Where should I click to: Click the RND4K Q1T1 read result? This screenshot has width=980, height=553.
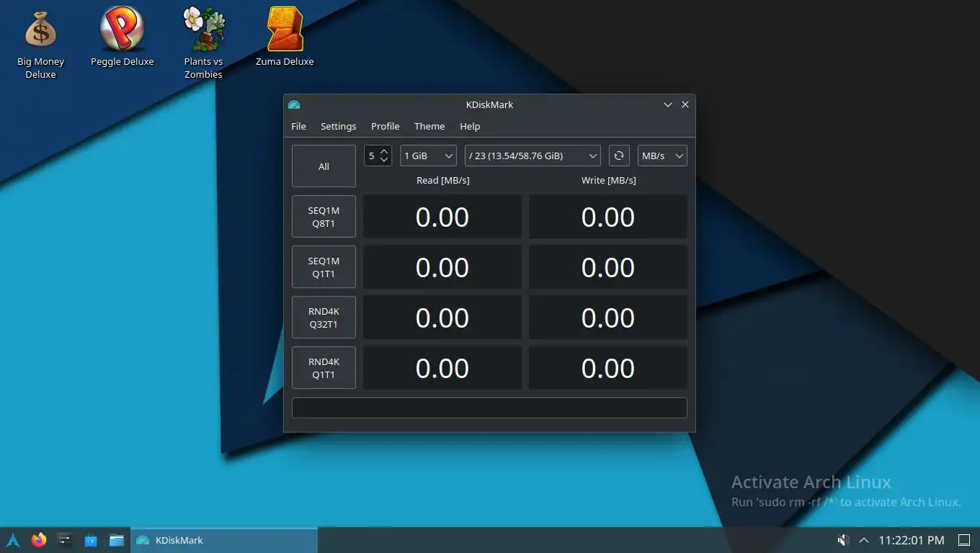click(442, 368)
